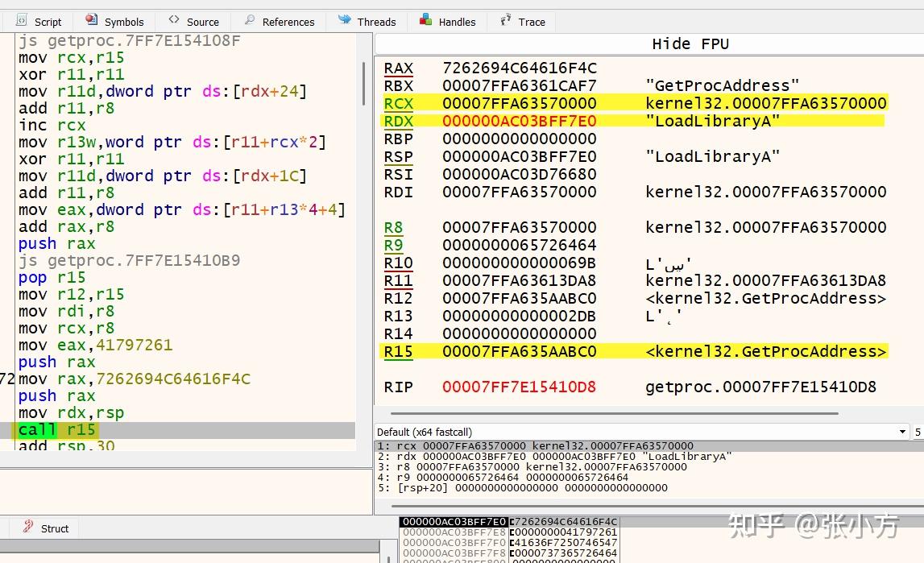Open the Struct tab
The image size is (924, 563).
tap(55, 528)
